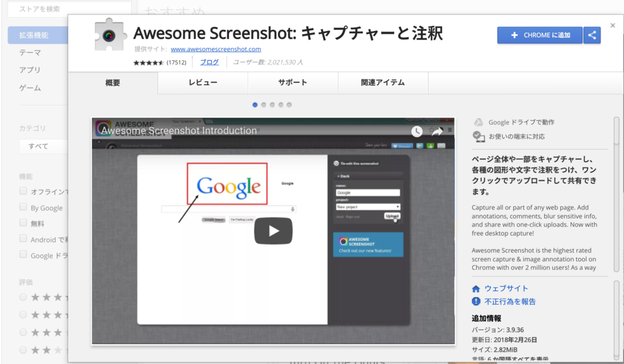Click the Google Drive icon
This screenshot has width=624, height=364.
point(478,122)
